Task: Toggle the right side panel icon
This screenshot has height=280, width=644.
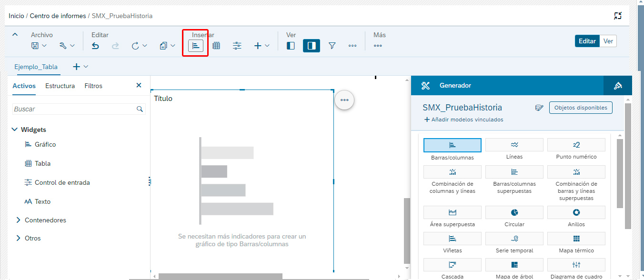Action: coord(312,46)
